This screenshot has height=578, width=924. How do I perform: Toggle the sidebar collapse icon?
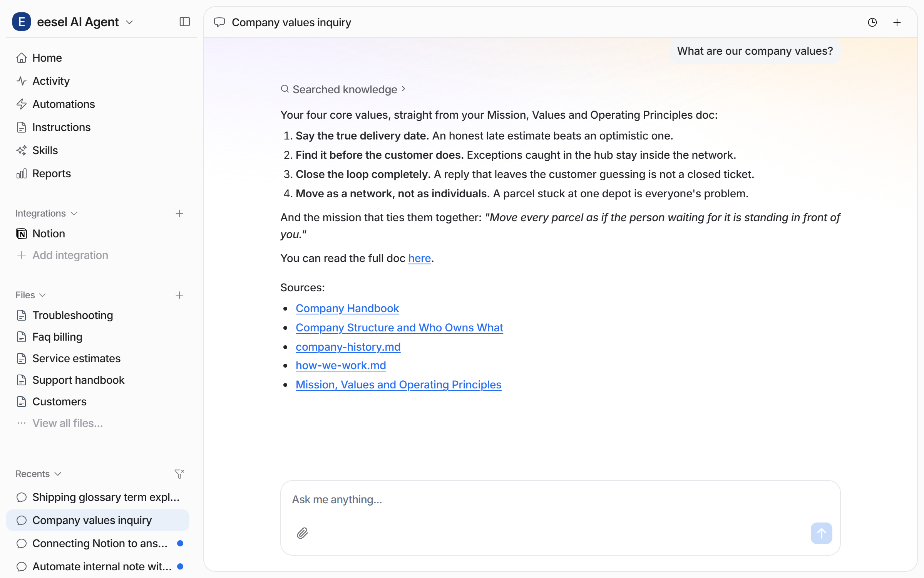[x=185, y=22]
